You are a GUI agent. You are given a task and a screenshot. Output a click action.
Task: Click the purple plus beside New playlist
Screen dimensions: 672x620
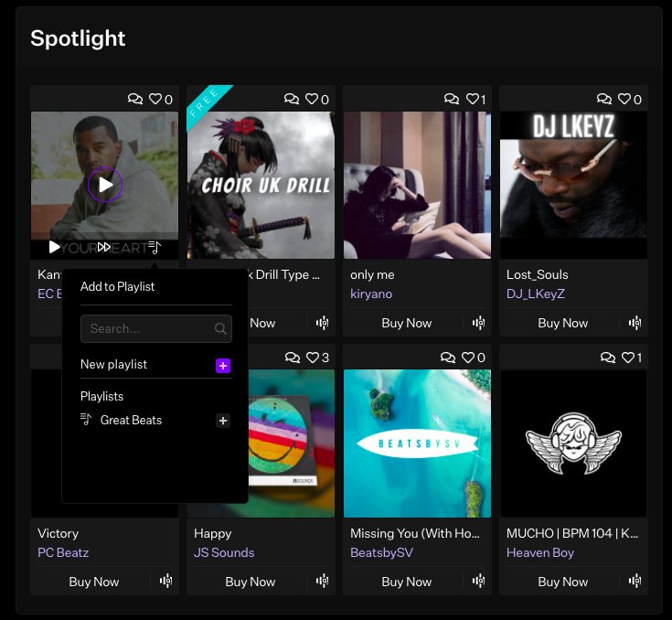click(x=223, y=365)
